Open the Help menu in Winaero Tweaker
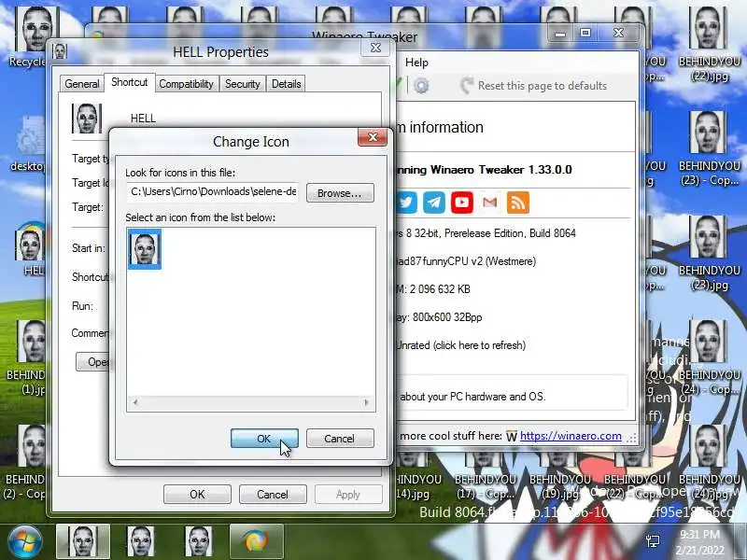 [x=416, y=63]
